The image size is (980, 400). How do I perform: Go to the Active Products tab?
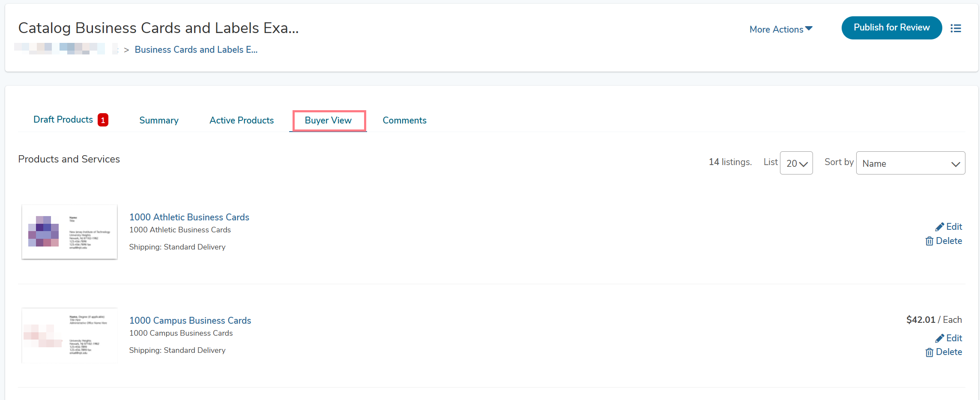pyautogui.click(x=242, y=120)
